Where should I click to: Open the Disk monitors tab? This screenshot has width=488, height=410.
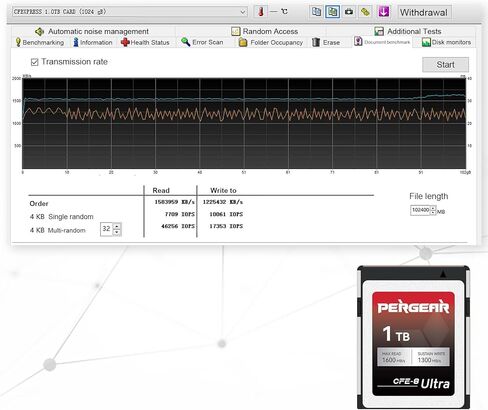[446, 42]
